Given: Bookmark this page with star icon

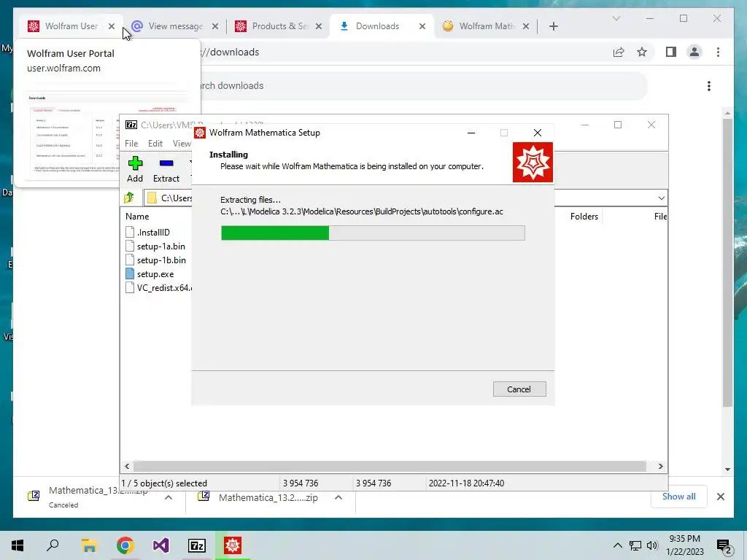Looking at the screenshot, I should (x=642, y=52).
